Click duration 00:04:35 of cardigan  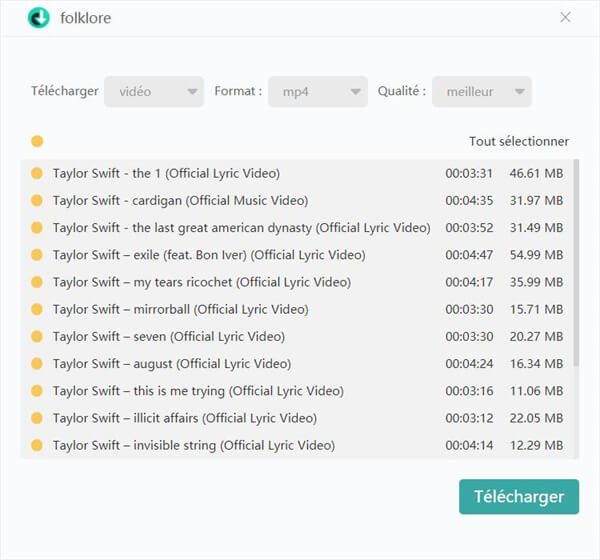[x=469, y=201]
